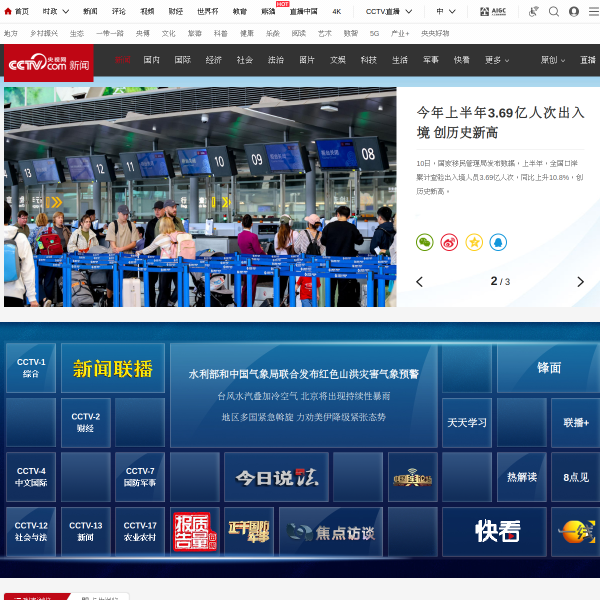
Task: Share the article to Weibo (red icon)
Action: (x=449, y=242)
